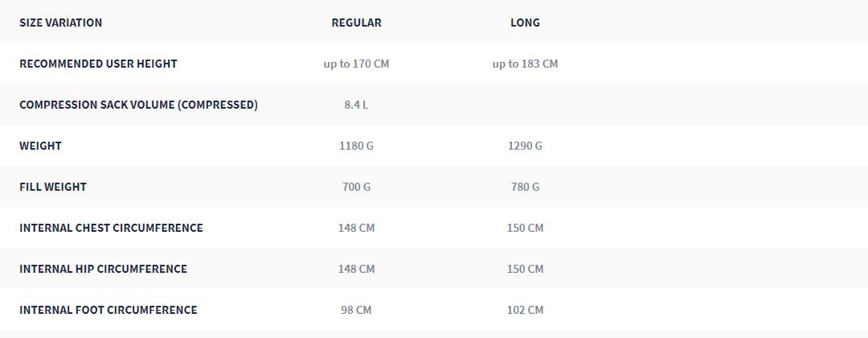Click the 8.4 L volume value
The image size is (868, 338).
coord(357,105)
